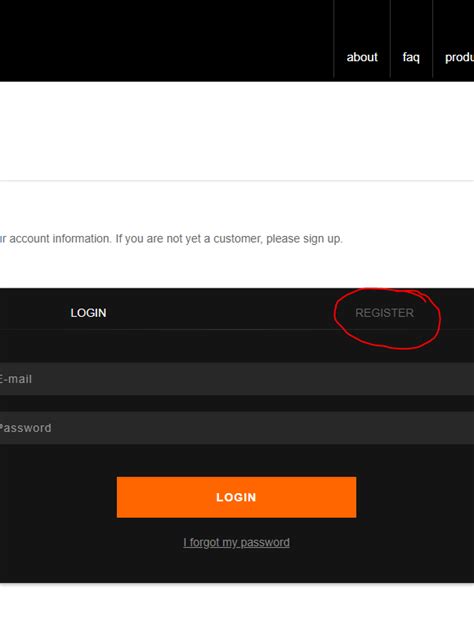Focus the E-mail input field

(x=237, y=379)
